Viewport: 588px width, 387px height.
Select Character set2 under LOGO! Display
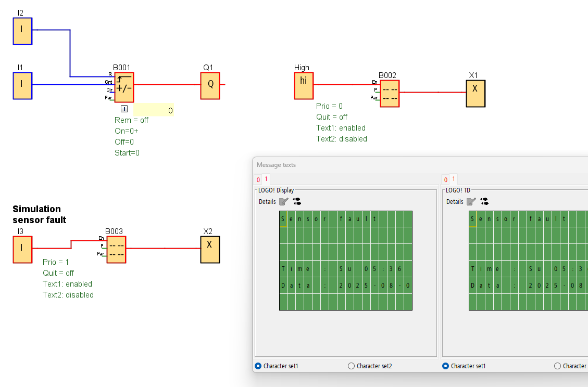(352, 366)
